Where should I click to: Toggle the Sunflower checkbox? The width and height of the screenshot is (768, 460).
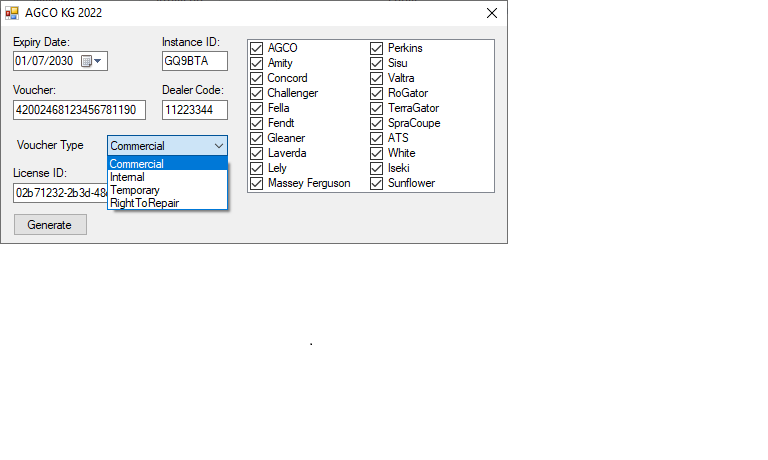(x=377, y=183)
